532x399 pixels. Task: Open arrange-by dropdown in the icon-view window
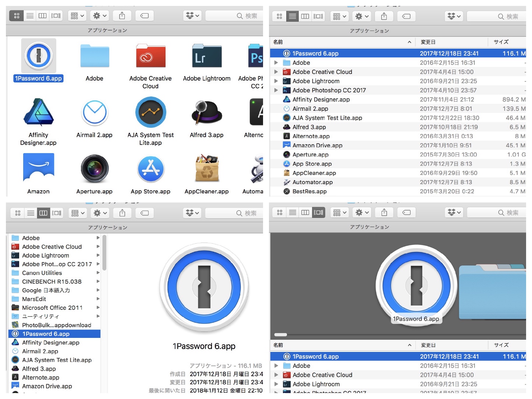point(77,16)
